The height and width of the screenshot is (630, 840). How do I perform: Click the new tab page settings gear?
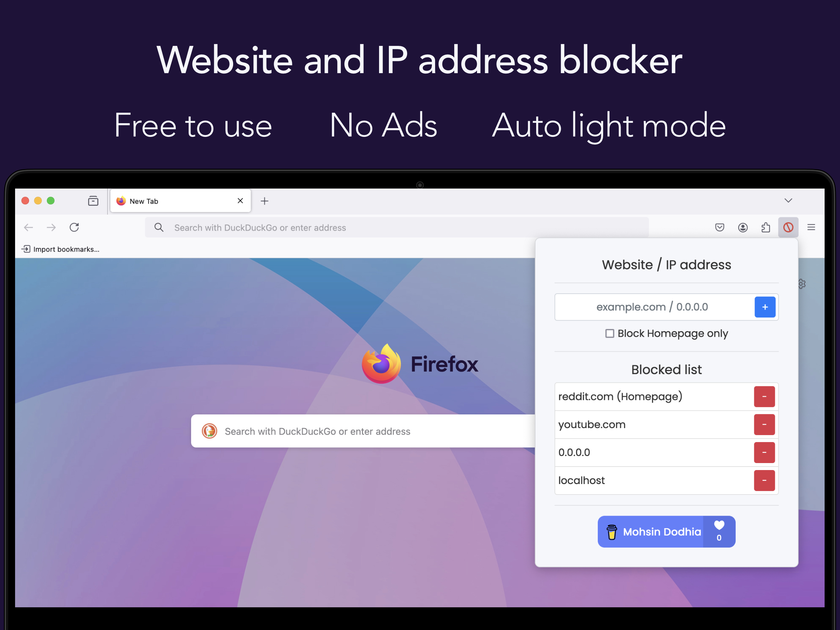pyautogui.click(x=802, y=283)
